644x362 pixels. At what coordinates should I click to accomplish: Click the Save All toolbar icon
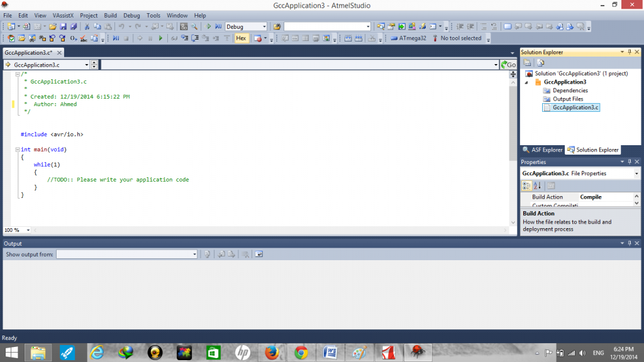pos(73,26)
